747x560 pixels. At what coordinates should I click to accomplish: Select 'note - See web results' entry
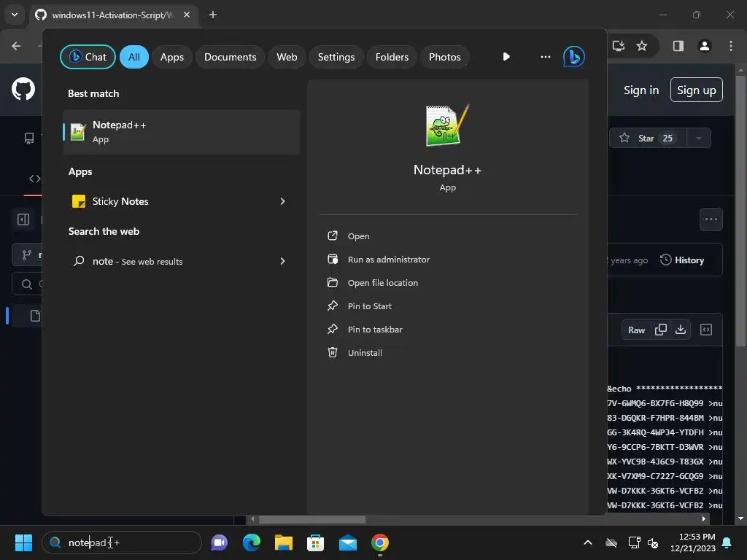tap(182, 262)
